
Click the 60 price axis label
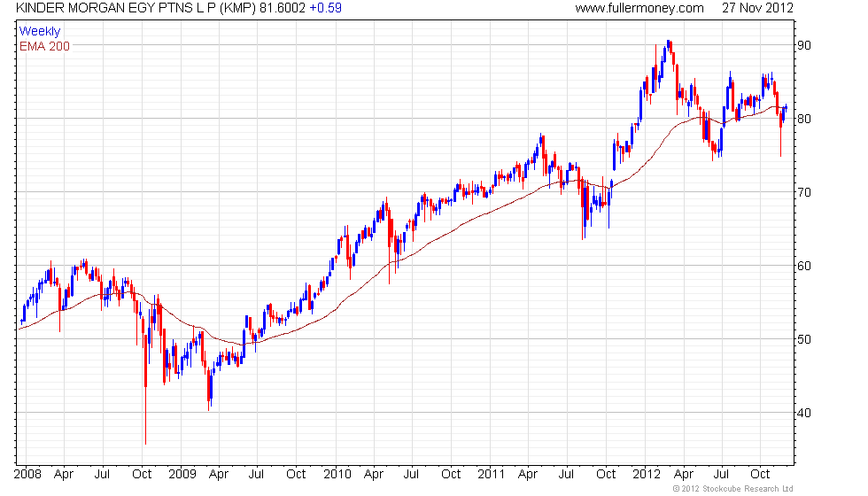pyautogui.click(x=804, y=266)
